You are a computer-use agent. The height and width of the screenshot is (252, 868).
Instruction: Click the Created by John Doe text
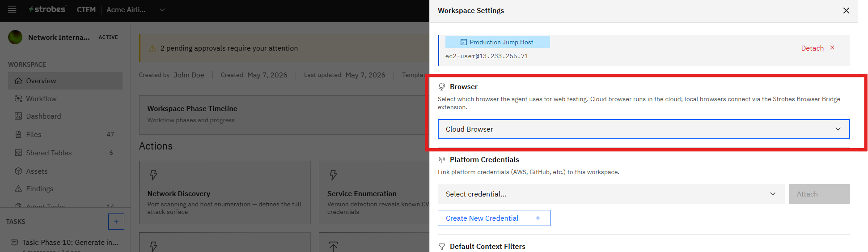tap(171, 75)
